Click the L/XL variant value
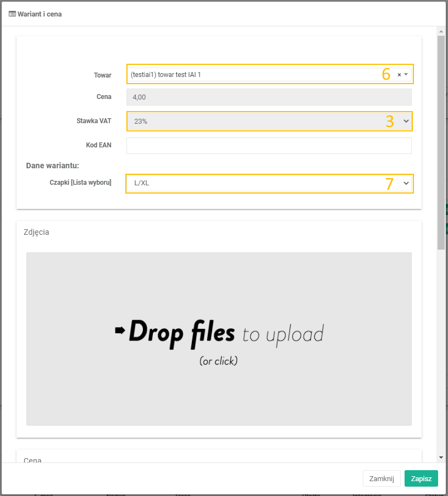Screen dimensions: 448x496 (x=142, y=183)
